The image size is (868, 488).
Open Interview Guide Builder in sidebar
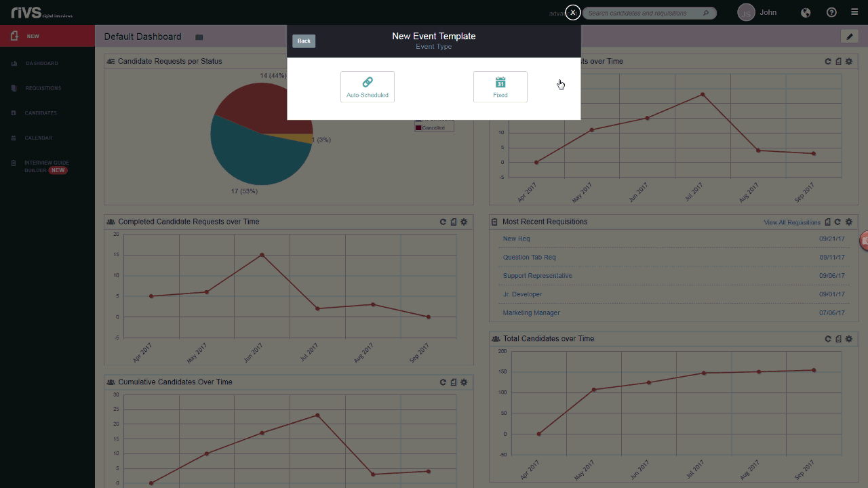coord(46,167)
